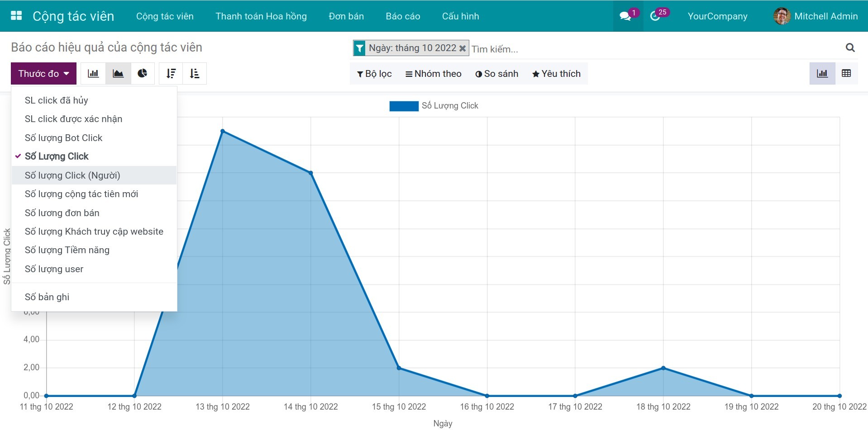The width and height of the screenshot is (868, 430).
Task: Open the conversations message icon
Action: (x=625, y=16)
